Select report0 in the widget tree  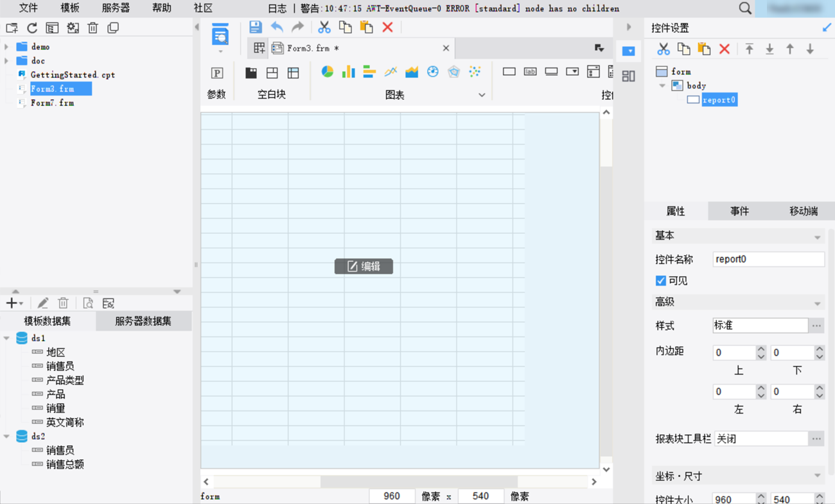click(x=719, y=100)
